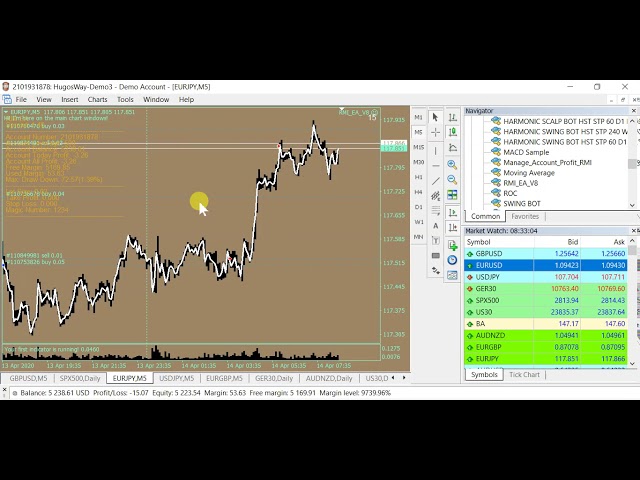
Task: Select the text label 'A' tool
Action: [x=436, y=227]
